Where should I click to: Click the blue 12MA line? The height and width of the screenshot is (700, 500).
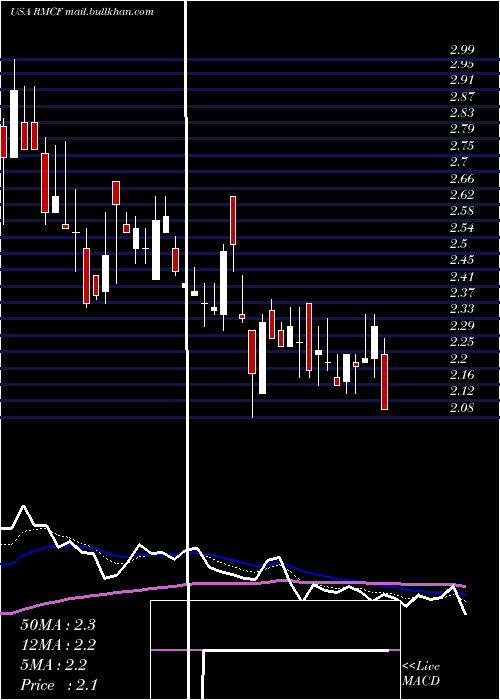point(232,559)
